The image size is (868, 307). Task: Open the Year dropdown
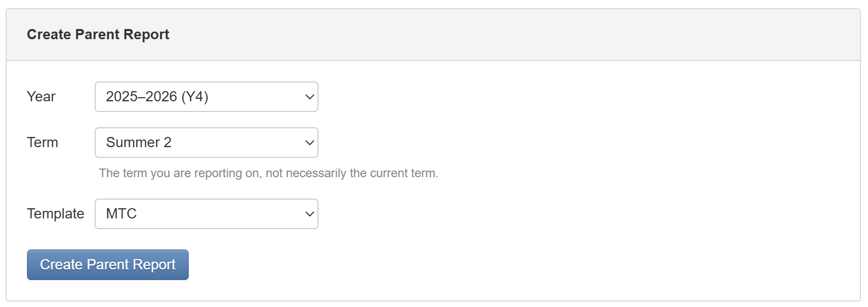click(x=206, y=97)
